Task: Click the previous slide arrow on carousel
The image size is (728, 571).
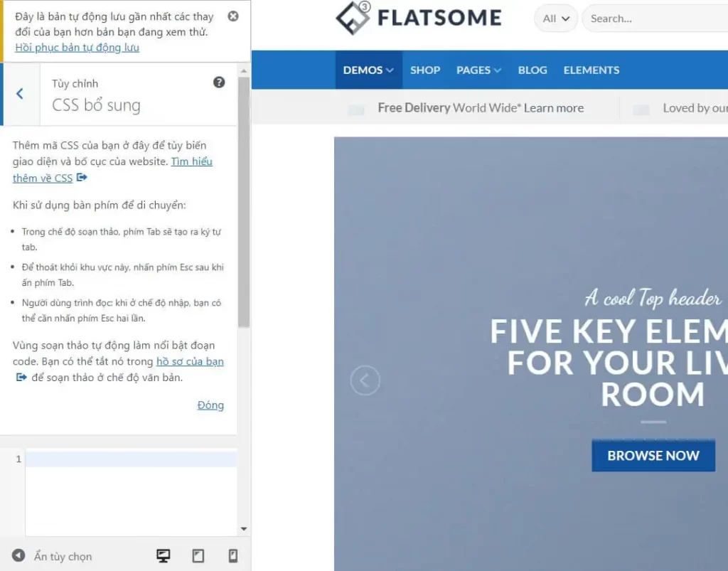Action: [365, 380]
